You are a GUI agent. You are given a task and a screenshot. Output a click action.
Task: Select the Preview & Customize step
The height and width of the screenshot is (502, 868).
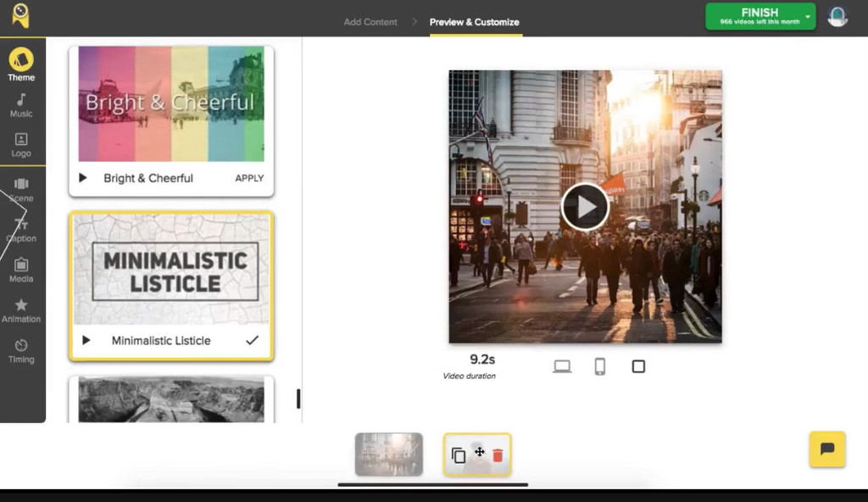pyautogui.click(x=475, y=23)
